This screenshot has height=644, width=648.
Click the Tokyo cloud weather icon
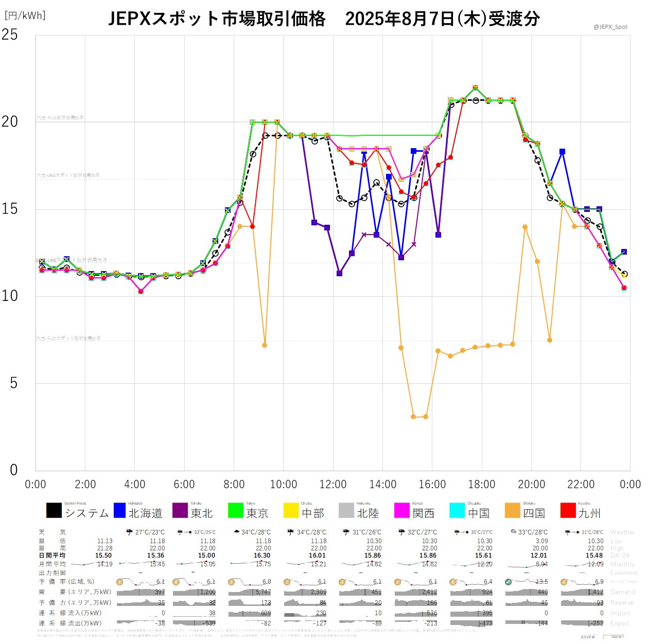pyautogui.click(x=236, y=532)
